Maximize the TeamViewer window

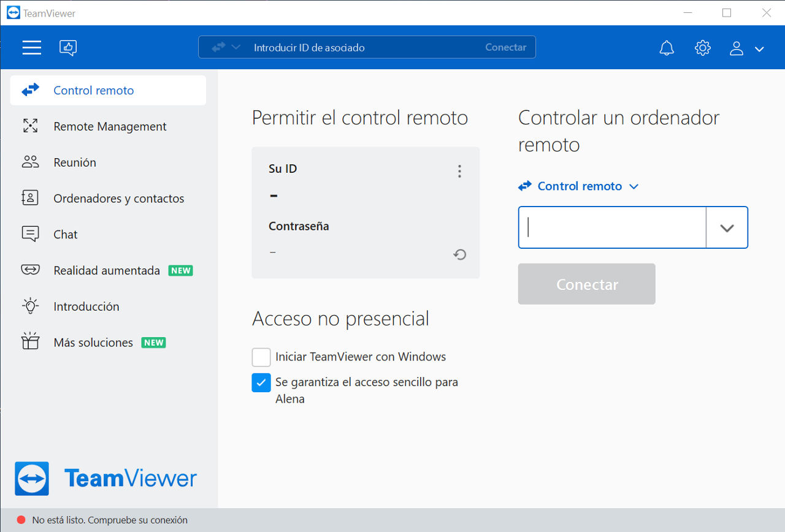coord(727,13)
